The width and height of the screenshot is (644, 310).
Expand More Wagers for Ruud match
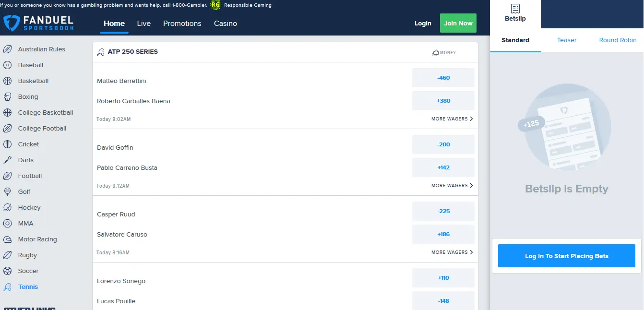(452, 252)
